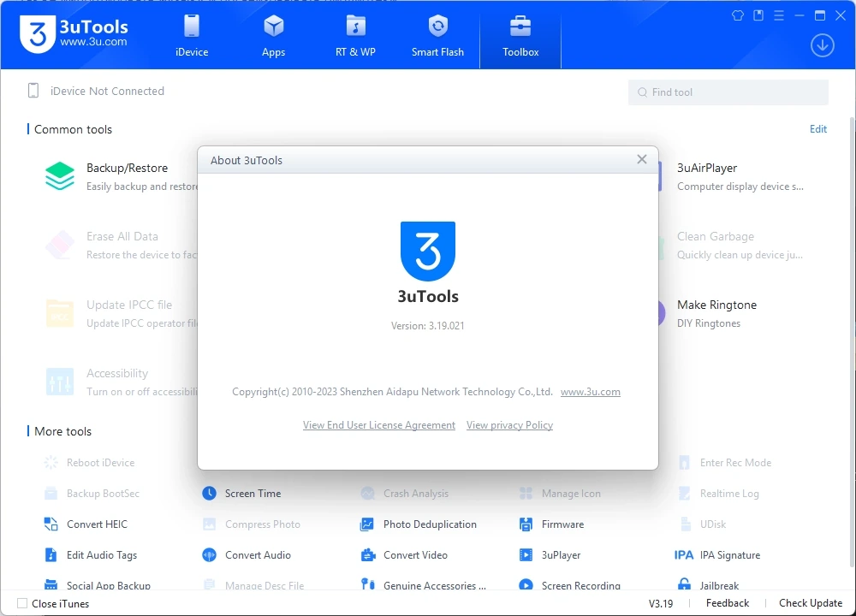Switch to the Apps tab
The image size is (856, 616).
pyautogui.click(x=274, y=36)
